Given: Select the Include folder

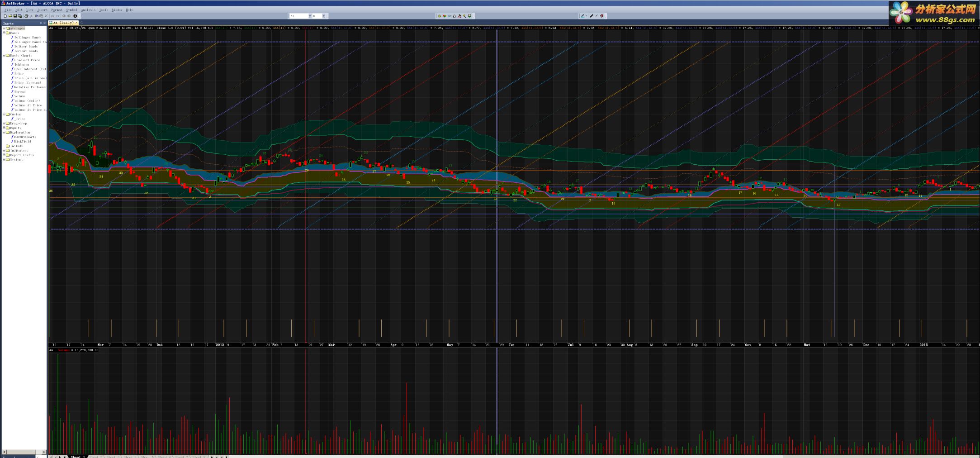Looking at the screenshot, I should click(16, 146).
